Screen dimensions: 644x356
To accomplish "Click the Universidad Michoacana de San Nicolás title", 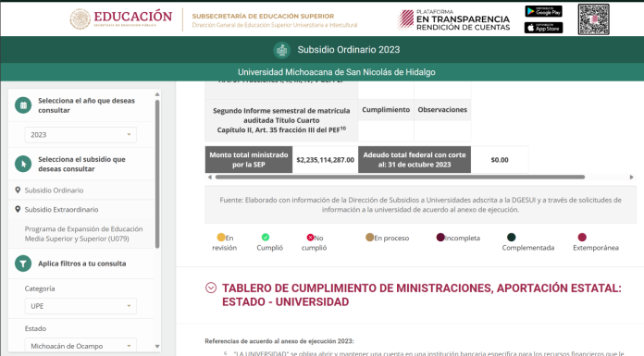I will tap(337, 72).
